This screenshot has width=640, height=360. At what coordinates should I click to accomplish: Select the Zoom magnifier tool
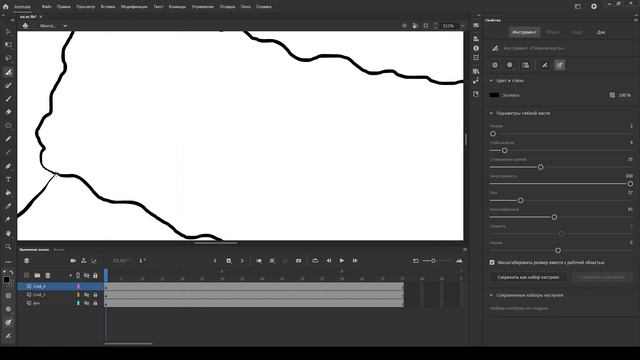(8, 247)
